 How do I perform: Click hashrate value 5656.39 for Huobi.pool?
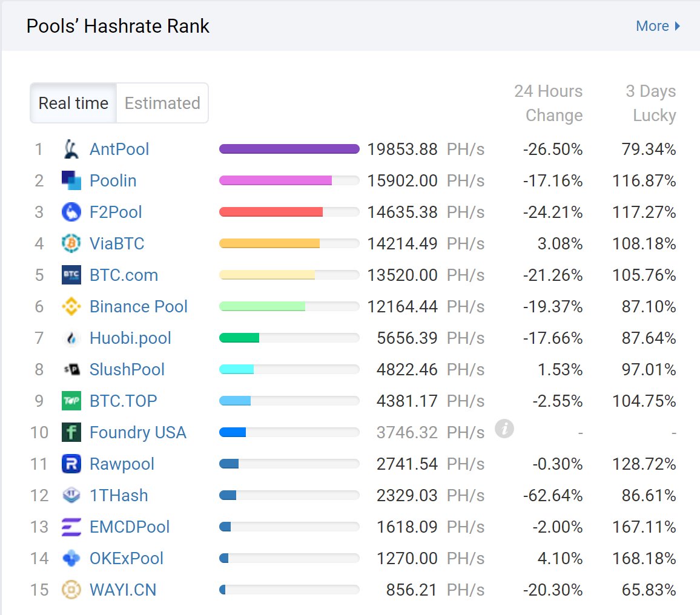(407, 338)
